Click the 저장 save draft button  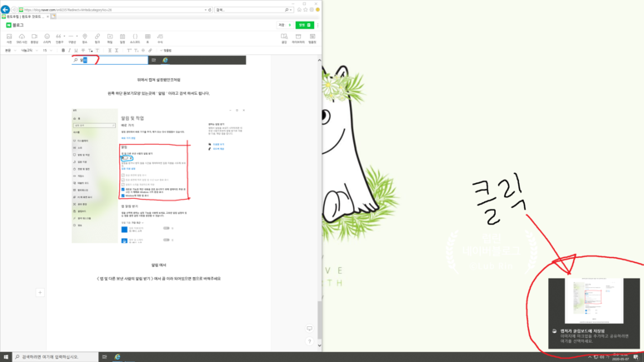tap(284, 25)
